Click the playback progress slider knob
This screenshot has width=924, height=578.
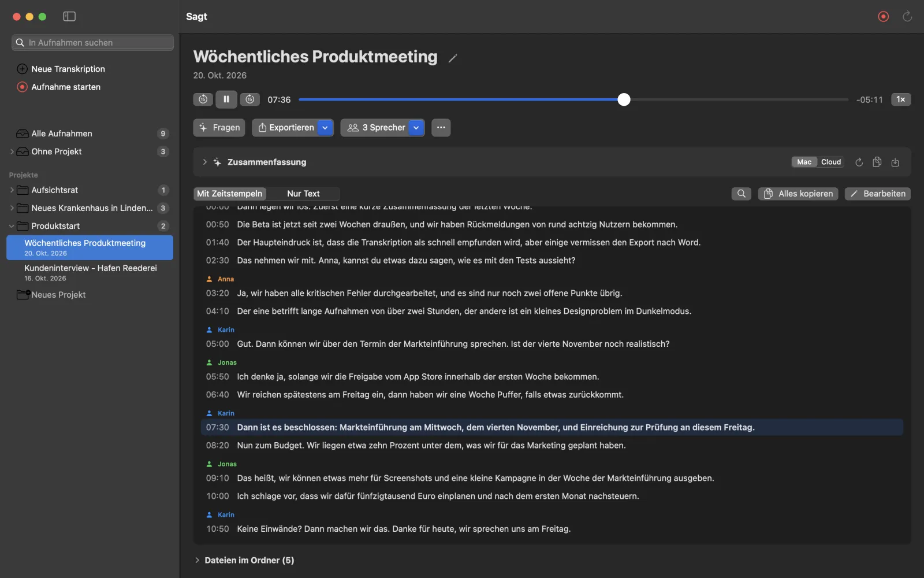pyautogui.click(x=624, y=99)
